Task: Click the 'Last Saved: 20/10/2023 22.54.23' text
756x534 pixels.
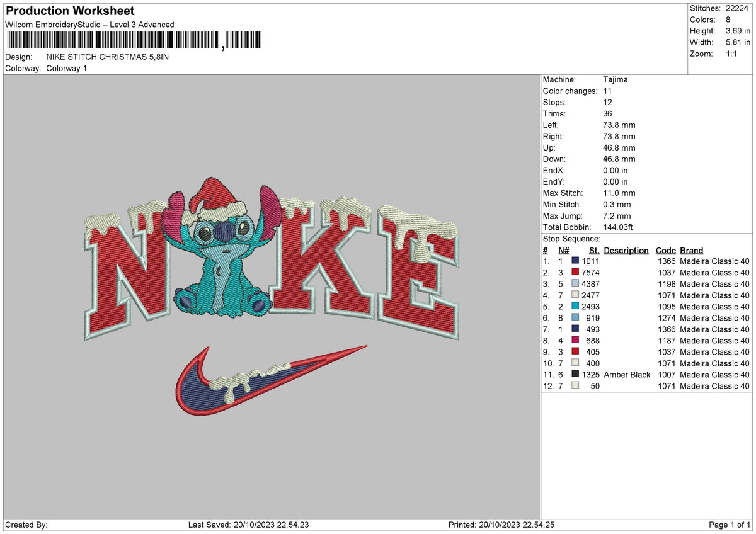Action: click(248, 525)
